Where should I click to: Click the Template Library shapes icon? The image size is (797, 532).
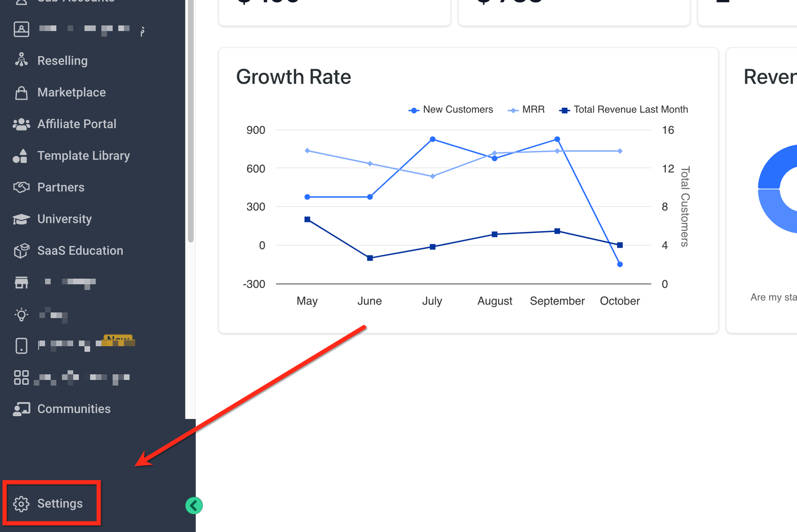pos(21,156)
